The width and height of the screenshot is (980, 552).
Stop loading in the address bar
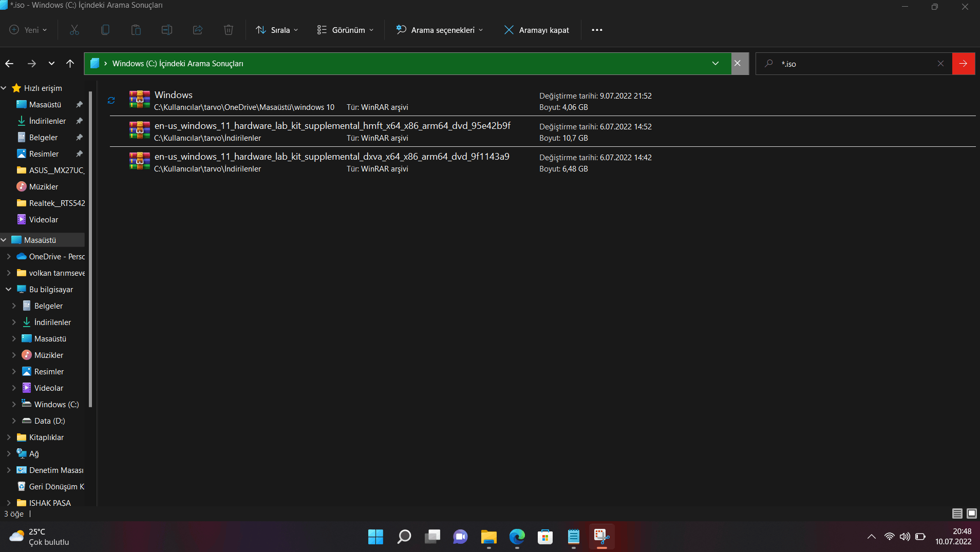click(738, 63)
